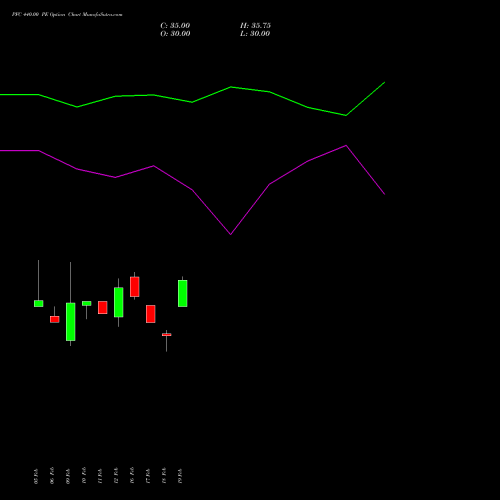Click the thin red candlestick above 18 Feb
This screenshot has width=500, height=500.
point(166,334)
